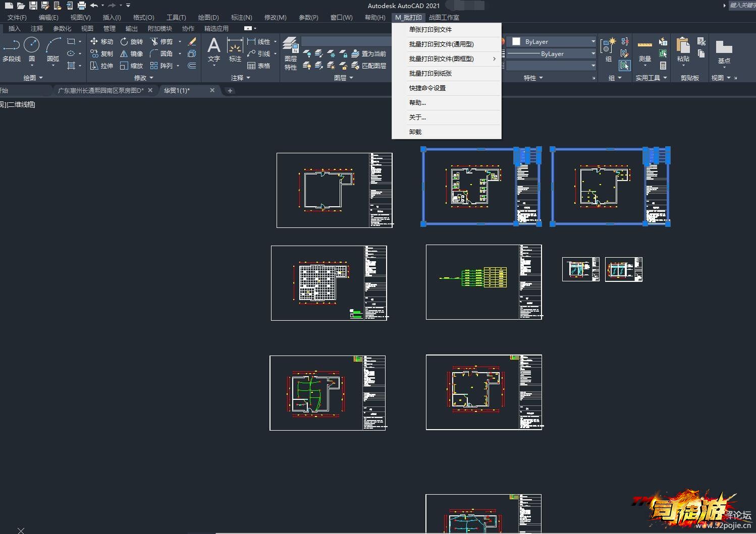Open 快捷命令设置 from the menu
The image size is (756, 534).
[x=447, y=88]
